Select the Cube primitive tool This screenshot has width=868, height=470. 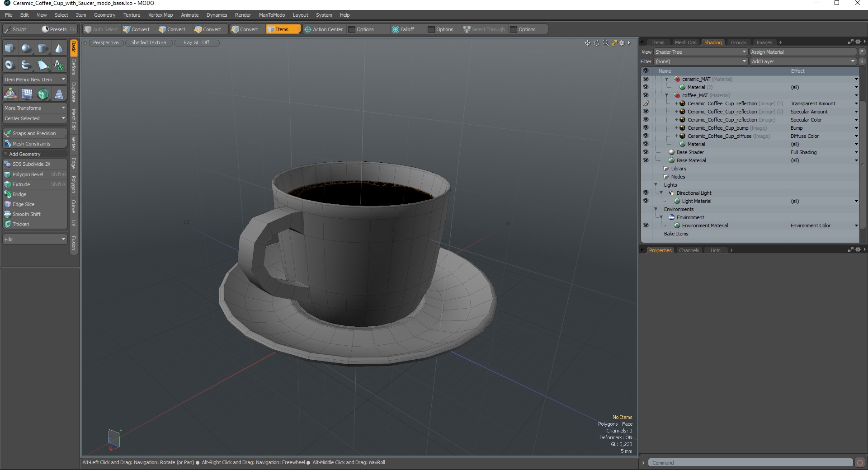pos(10,48)
